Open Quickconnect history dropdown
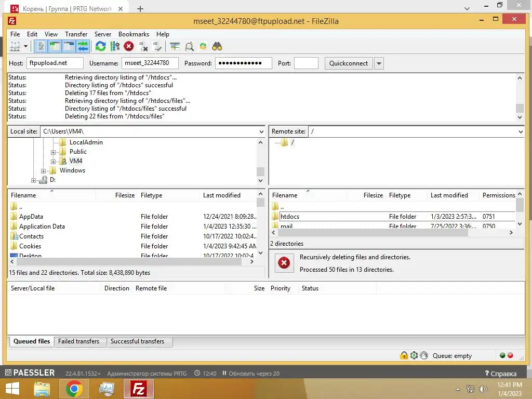Viewport: 532px width, 399px height. click(x=379, y=63)
